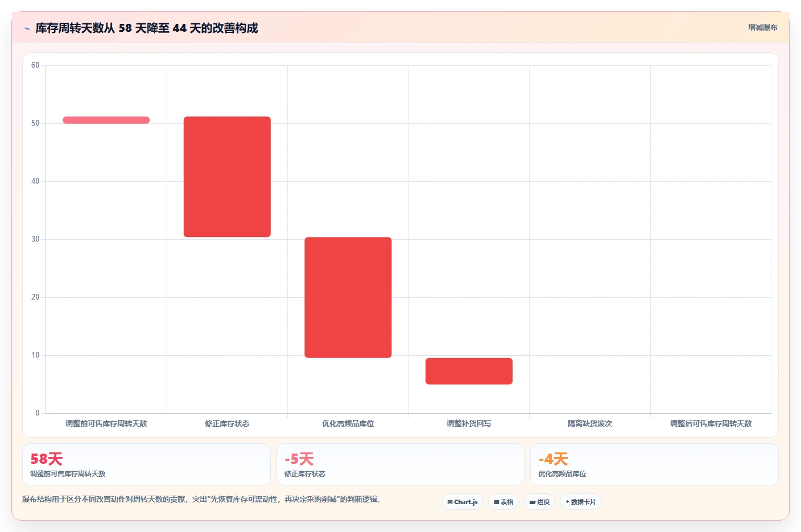Click the y-axis value 0
The image size is (801, 532).
[38, 413]
